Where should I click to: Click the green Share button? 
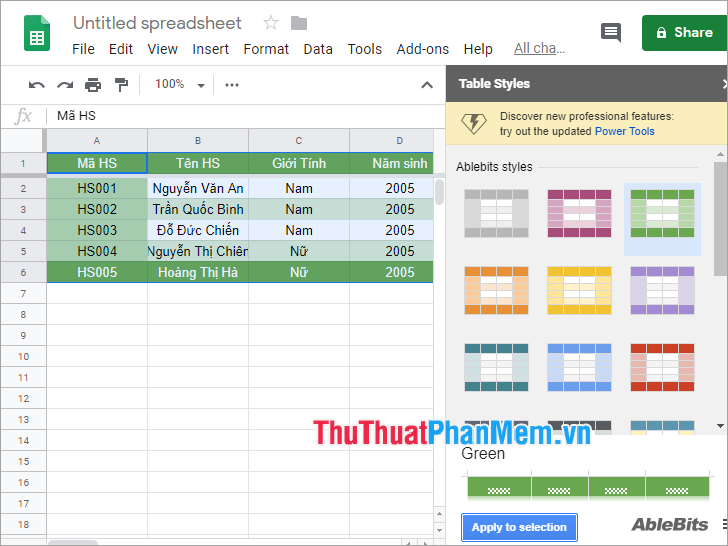684,32
